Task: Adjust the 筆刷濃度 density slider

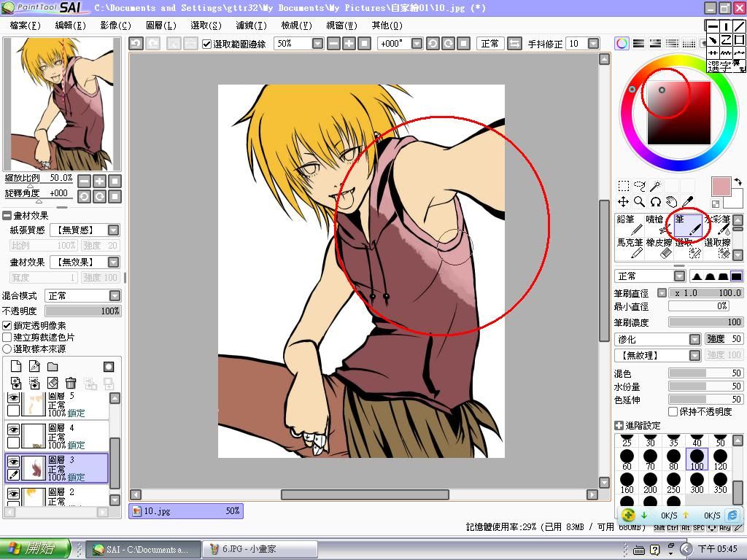Action: click(705, 322)
